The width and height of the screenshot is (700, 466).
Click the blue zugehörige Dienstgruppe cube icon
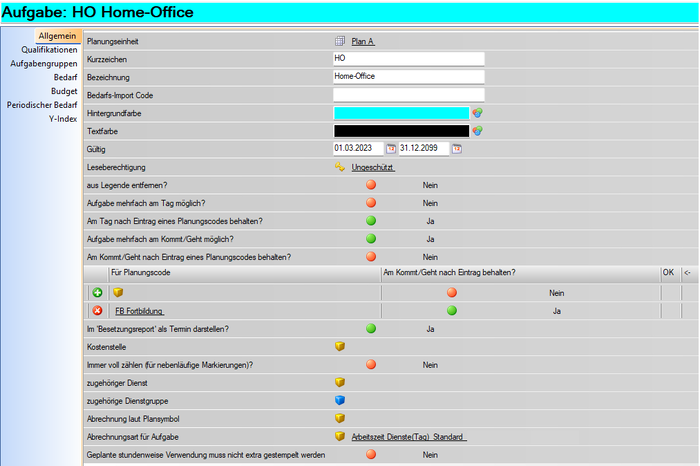click(340, 400)
